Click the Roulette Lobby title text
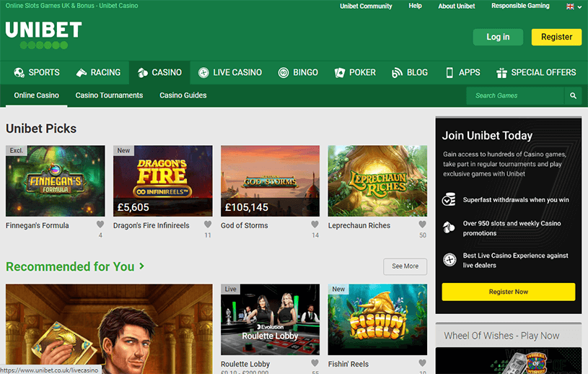 coord(245,364)
